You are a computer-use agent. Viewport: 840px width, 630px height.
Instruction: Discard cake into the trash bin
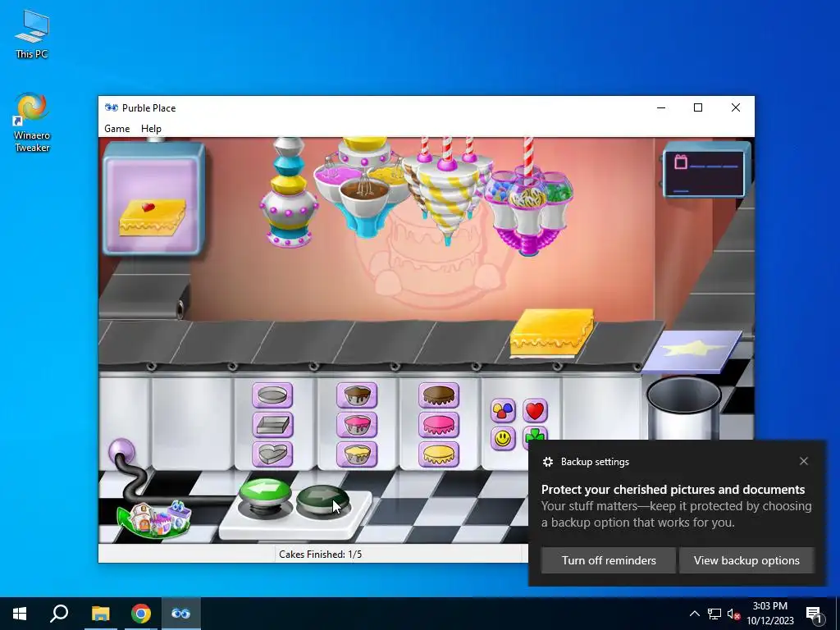click(683, 407)
